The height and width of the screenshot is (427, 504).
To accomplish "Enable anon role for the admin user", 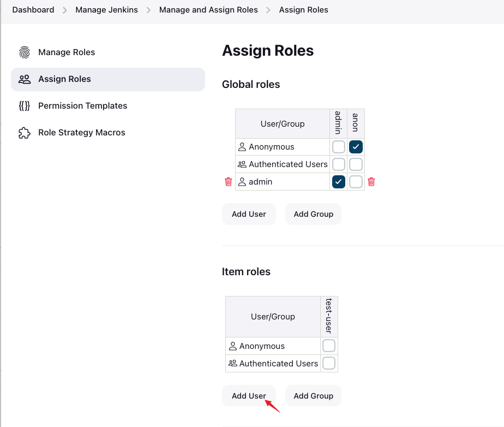I will click(x=356, y=182).
